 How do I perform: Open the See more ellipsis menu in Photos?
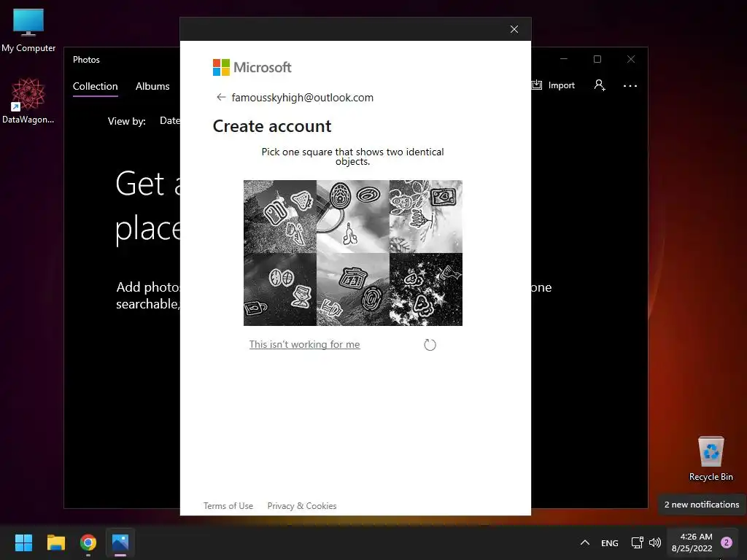point(630,86)
